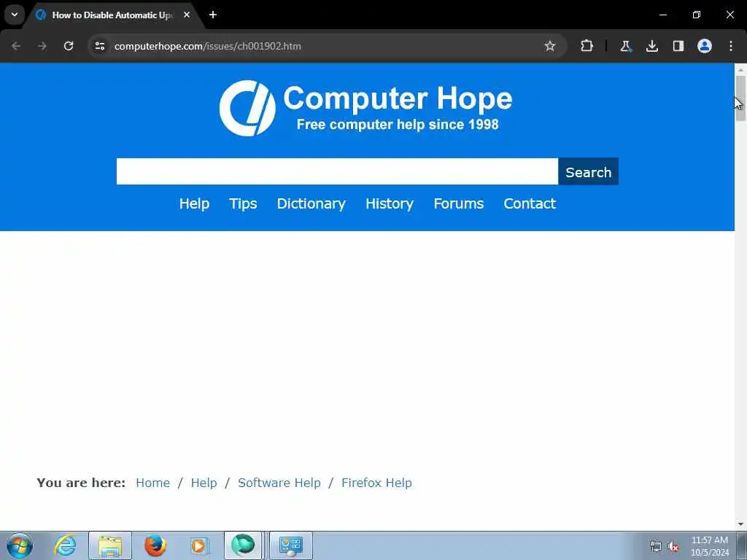Open the Windows Start menu
Image resolution: width=747 pixels, height=560 pixels.
tap(20, 545)
